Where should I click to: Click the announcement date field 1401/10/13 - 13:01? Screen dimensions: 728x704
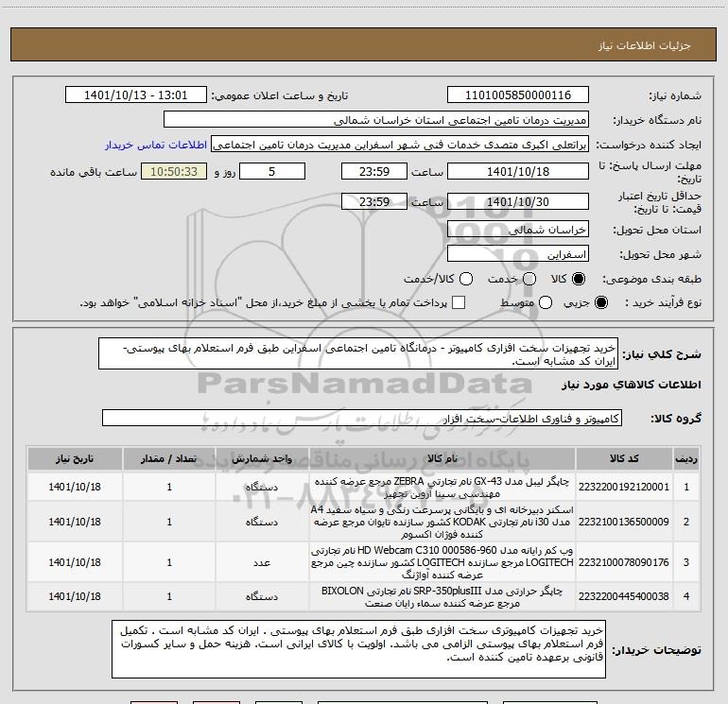[135, 95]
